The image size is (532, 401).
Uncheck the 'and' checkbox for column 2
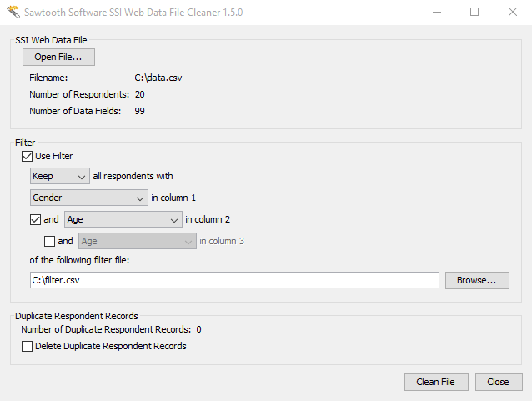(34, 219)
